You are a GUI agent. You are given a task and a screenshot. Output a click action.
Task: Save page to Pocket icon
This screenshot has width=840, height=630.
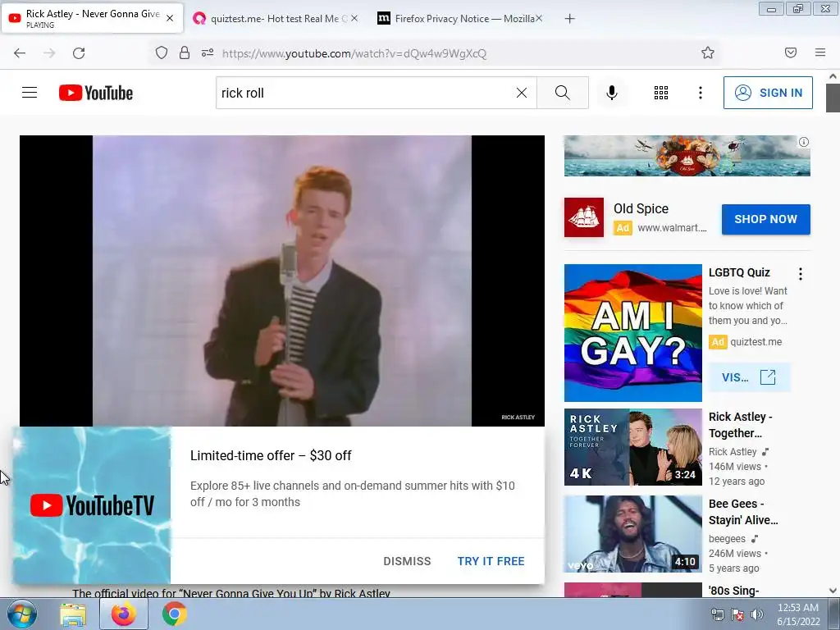(x=791, y=52)
